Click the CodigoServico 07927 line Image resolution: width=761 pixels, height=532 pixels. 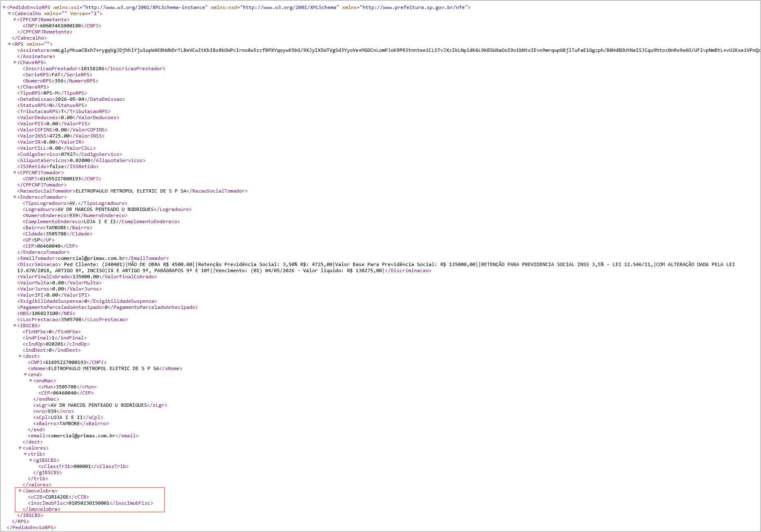(x=70, y=154)
